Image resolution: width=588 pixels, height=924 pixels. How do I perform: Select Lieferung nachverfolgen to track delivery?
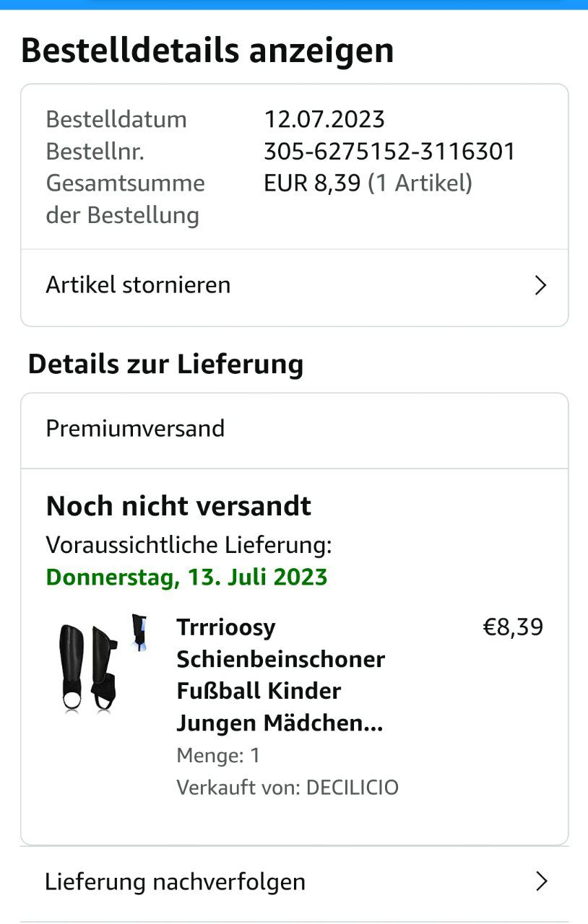point(175,881)
